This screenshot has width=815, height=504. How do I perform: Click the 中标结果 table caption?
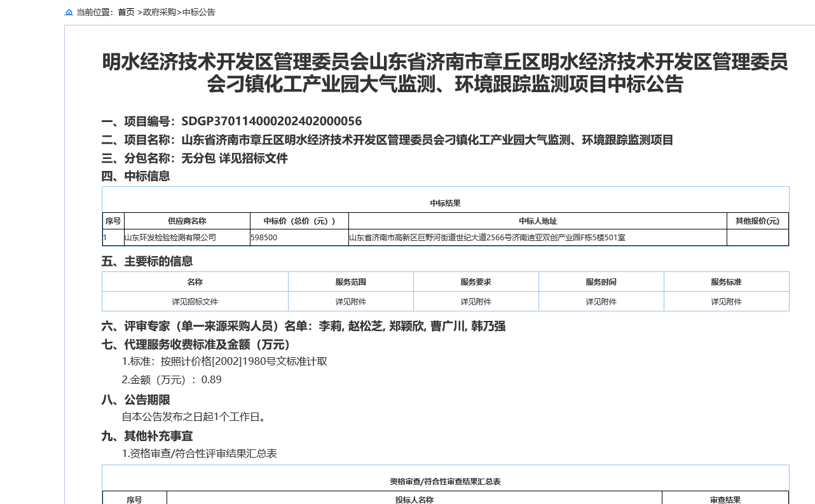445,203
